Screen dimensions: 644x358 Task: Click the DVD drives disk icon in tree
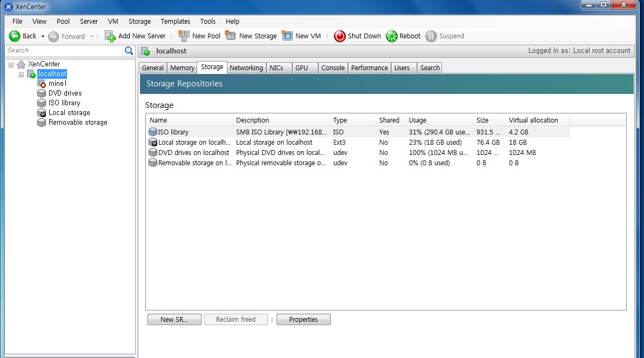pos(42,93)
